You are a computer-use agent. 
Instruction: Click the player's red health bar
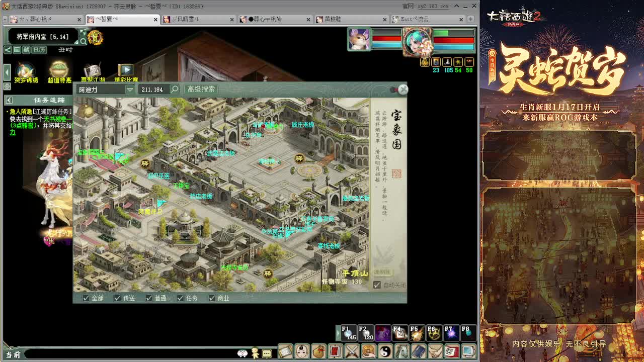(x=454, y=40)
